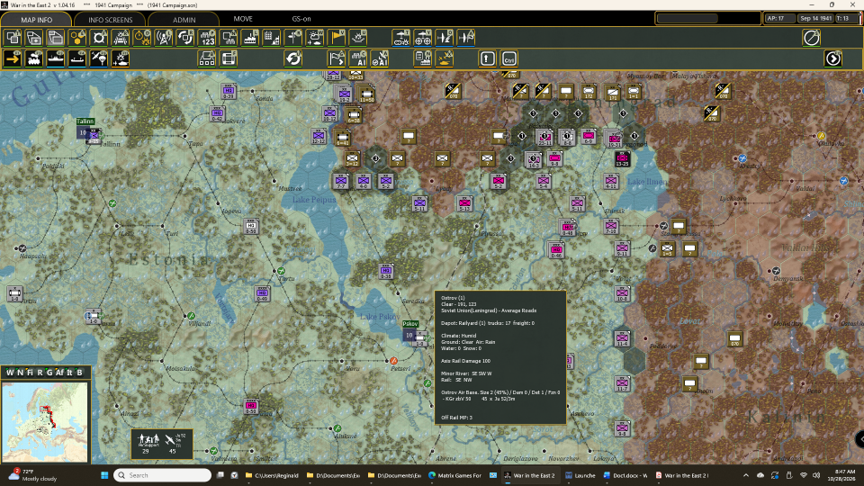Toggle the B region on minimap bar

(x=80, y=372)
